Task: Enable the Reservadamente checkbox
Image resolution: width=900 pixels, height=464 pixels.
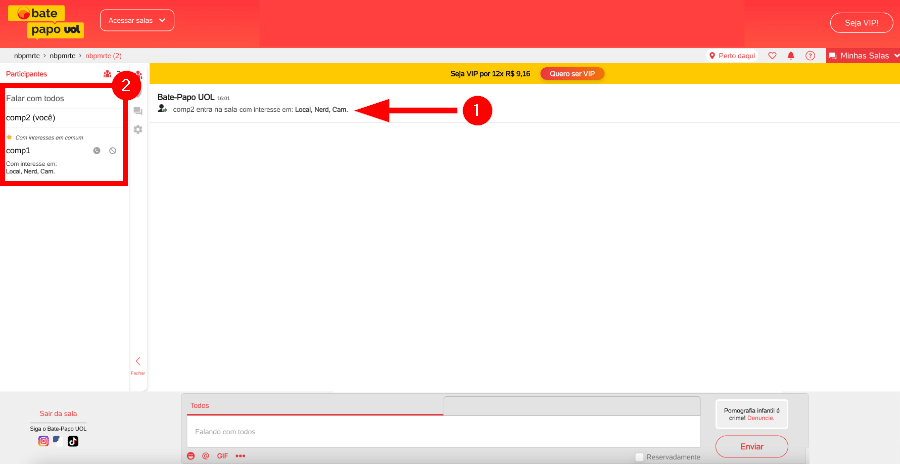Action: [639, 457]
